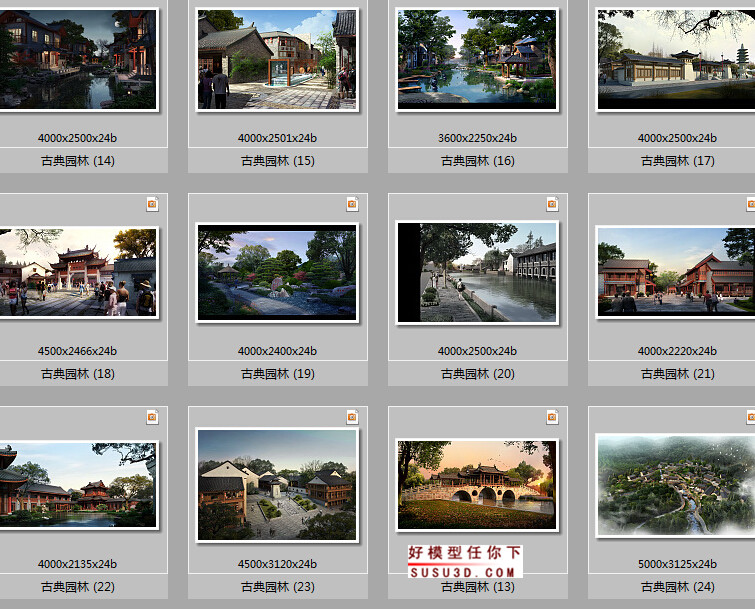
Task: Click the dimension text 4000x2501x24b
Action: [x=277, y=138]
